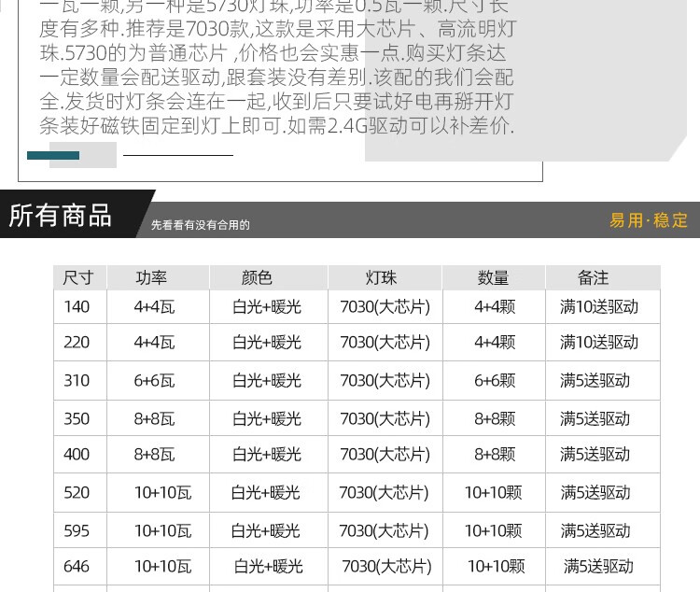This screenshot has height=592, width=700.
Task: Click 7030(大芯片) in row 220
Action: pyautogui.click(x=385, y=343)
